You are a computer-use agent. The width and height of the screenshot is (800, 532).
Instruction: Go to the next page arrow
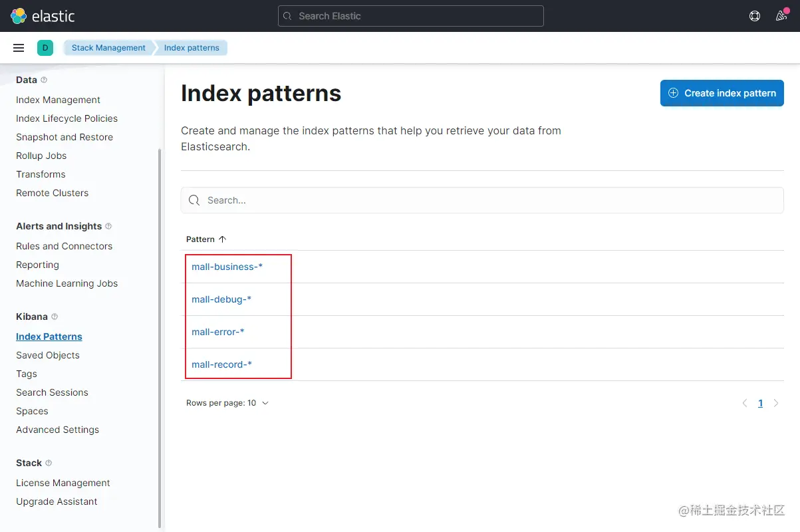click(776, 403)
